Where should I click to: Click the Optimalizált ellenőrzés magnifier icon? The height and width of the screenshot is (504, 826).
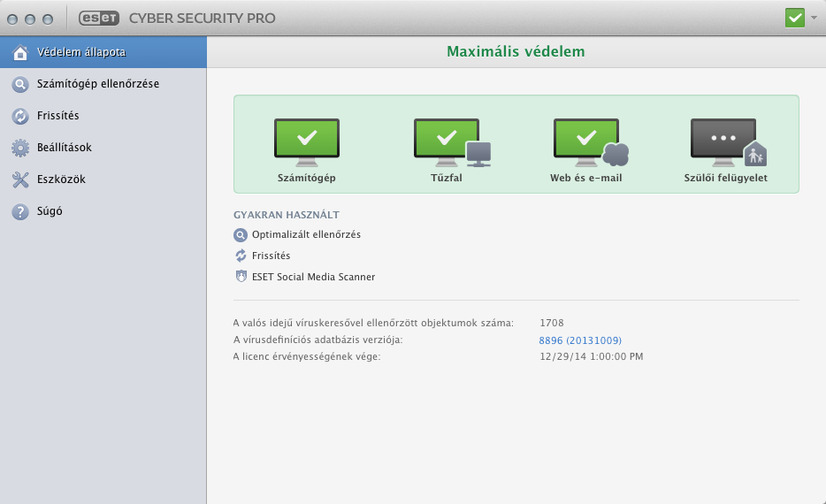click(241, 235)
